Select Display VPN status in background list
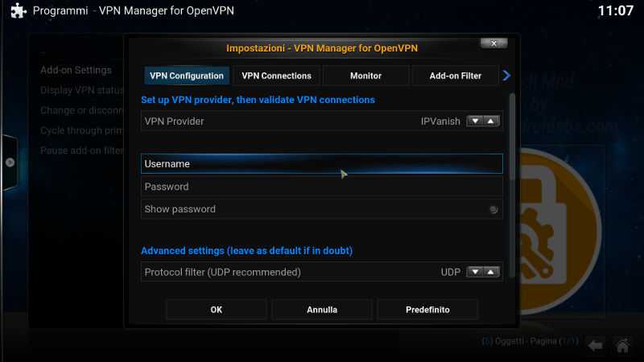The height and width of the screenshot is (362, 644). pos(82,90)
